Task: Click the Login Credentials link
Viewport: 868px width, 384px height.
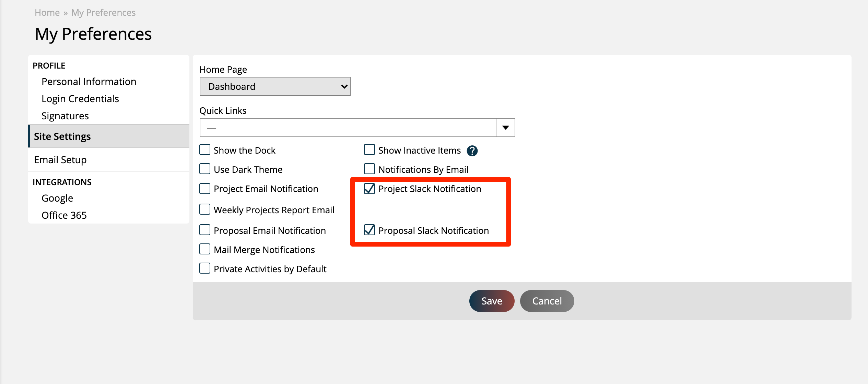Action: click(80, 98)
